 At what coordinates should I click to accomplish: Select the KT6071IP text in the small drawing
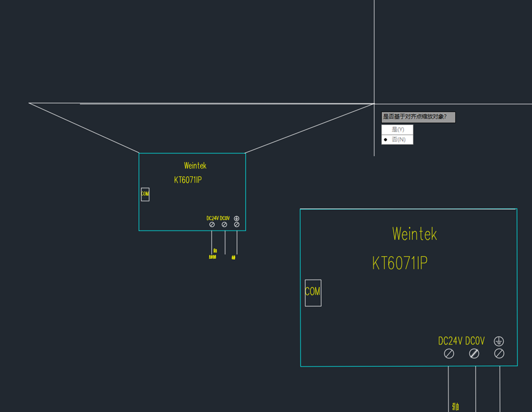coord(188,180)
